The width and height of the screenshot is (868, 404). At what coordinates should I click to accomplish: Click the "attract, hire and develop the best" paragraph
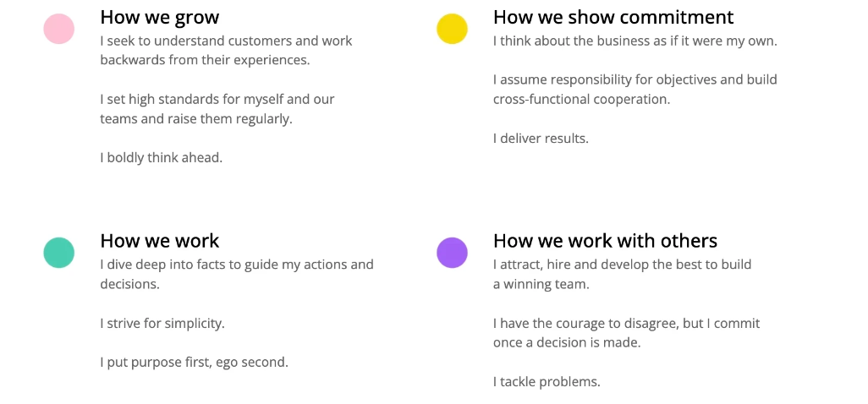tap(622, 274)
